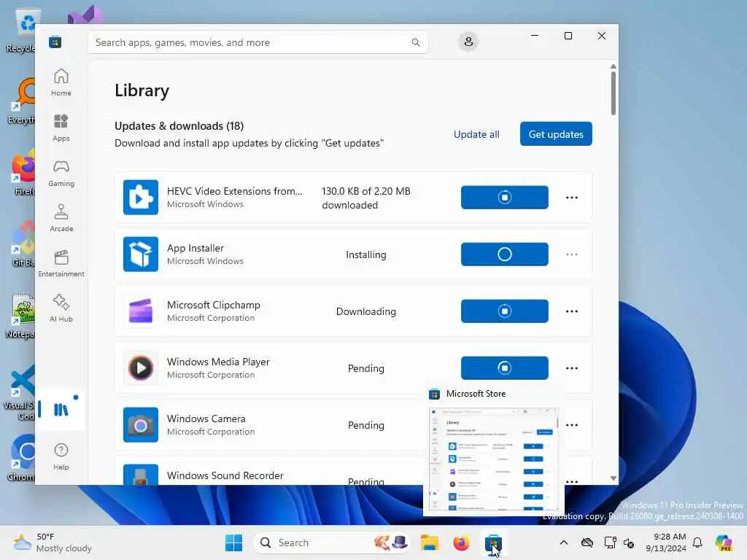Open the Arcade section
The width and height of the screenshot is (747, 560).
click(x=61, y=218)
